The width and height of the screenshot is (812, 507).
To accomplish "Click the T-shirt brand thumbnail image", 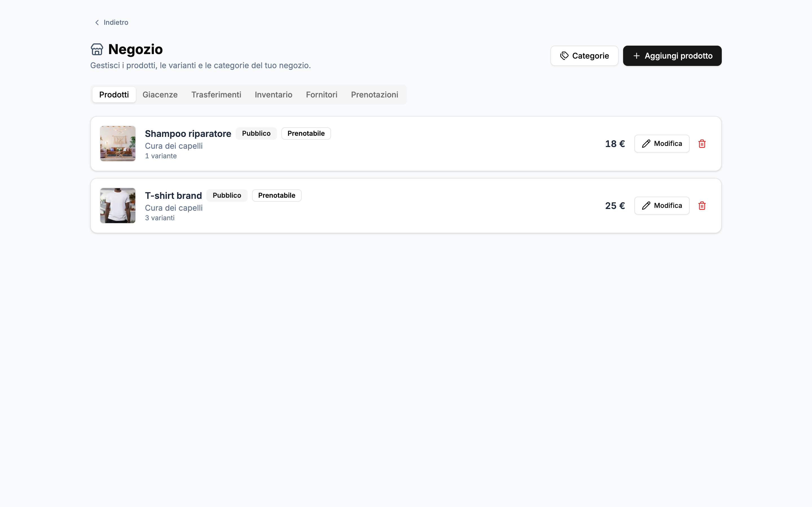I will tap(118, 206).
